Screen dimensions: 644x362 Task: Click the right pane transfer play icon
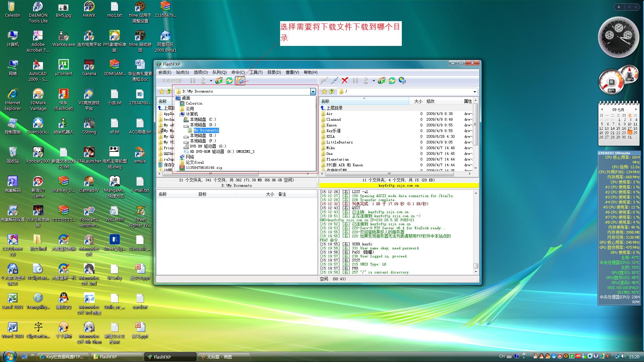[366, 80]
